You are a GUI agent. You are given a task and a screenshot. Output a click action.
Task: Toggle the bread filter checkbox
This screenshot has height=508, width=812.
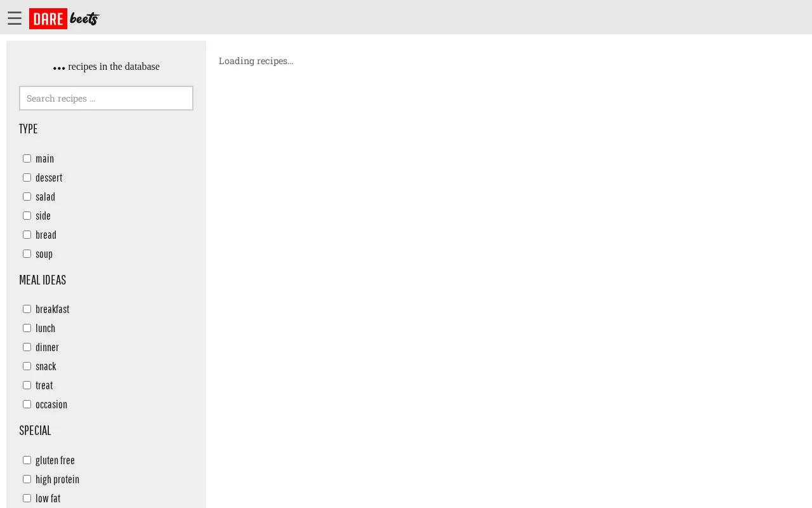27,234
